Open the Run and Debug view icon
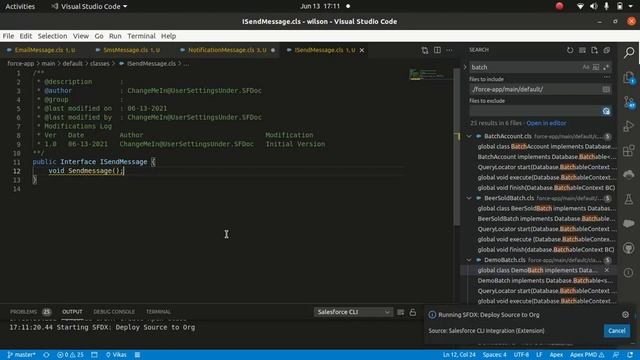640x360 pixels. click(x=629, y=126)
